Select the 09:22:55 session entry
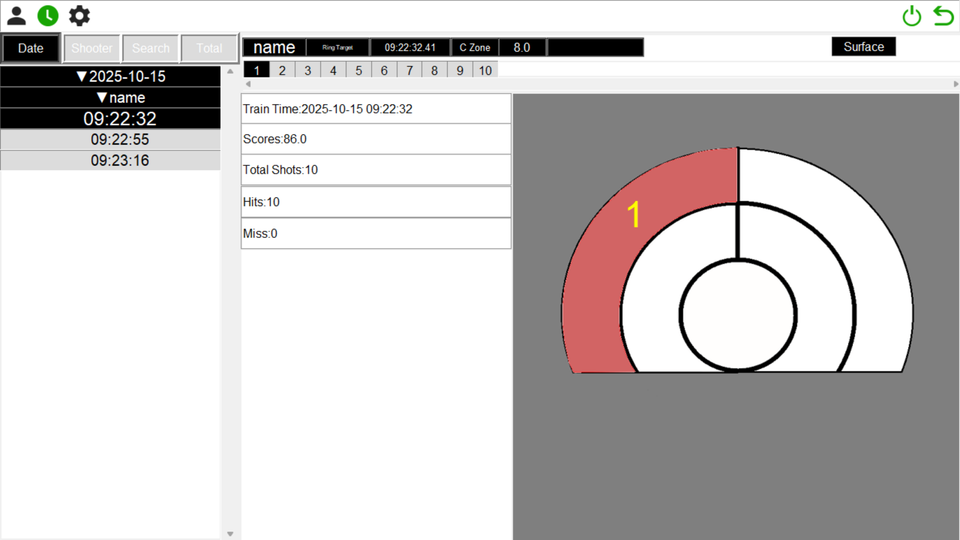 point(110,140)
